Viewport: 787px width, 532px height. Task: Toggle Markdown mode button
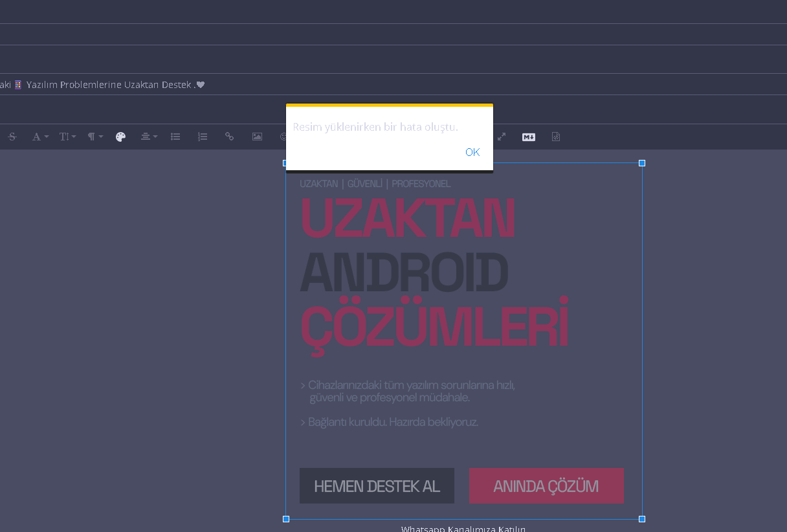click(x=529, y=137)
